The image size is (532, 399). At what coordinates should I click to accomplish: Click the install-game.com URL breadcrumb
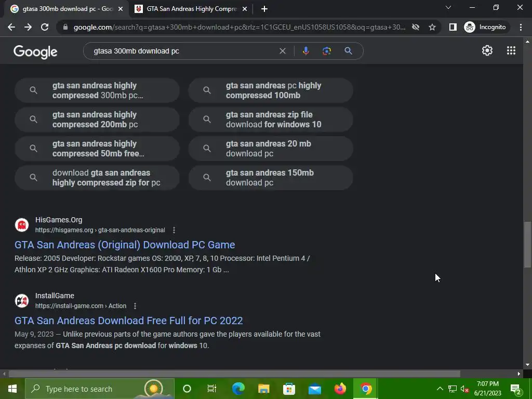click(x=81, y=306)
